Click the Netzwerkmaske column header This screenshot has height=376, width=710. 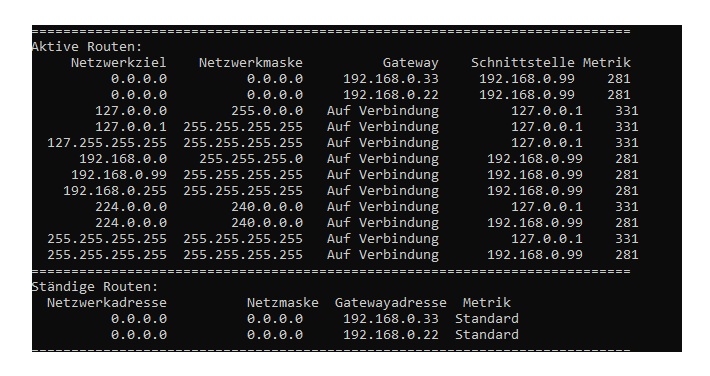point(250,63)
